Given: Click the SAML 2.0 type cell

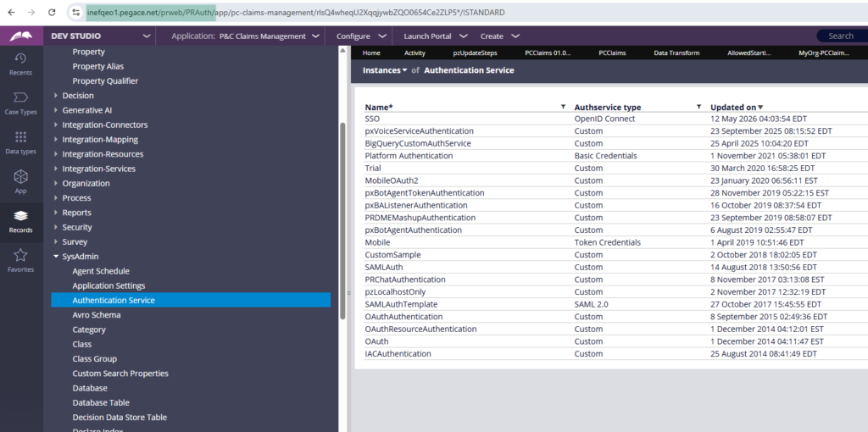Looking at the screenshot, I should tap(591, 304).
